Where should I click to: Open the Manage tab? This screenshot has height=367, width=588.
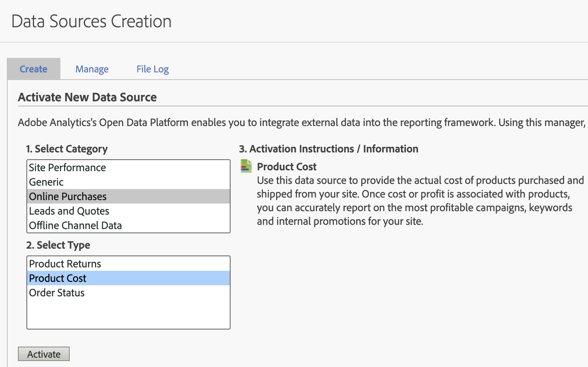92,69
